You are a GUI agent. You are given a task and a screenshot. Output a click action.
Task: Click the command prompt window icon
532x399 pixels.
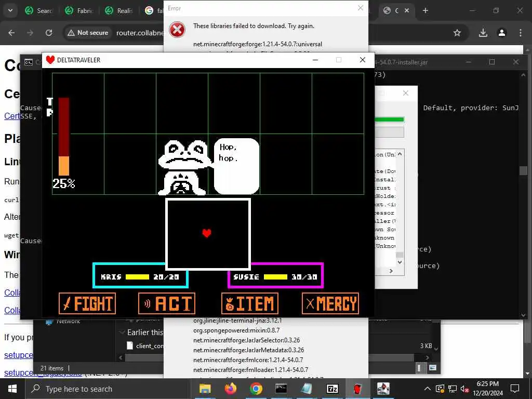[x=29, y=62]
